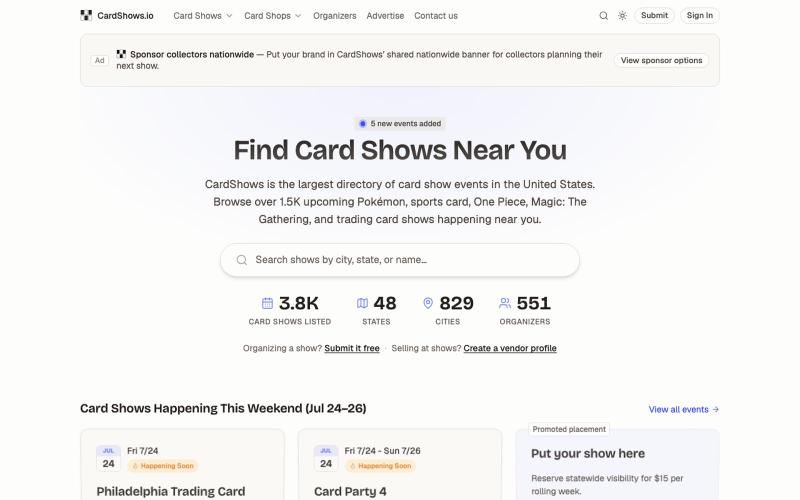Click the 'CITIES' stat label
This screenshot has width=800, height=500.
(x=447, y=321)
